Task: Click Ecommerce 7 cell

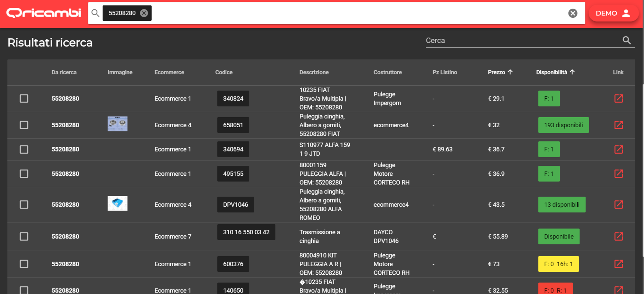Action: (173, 236)
